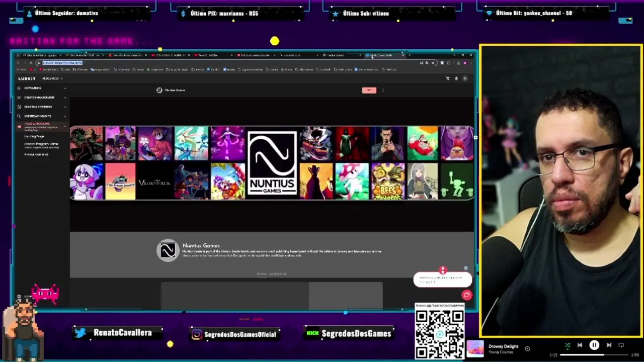Open the Landing Page sidebar item

[34, 136]
